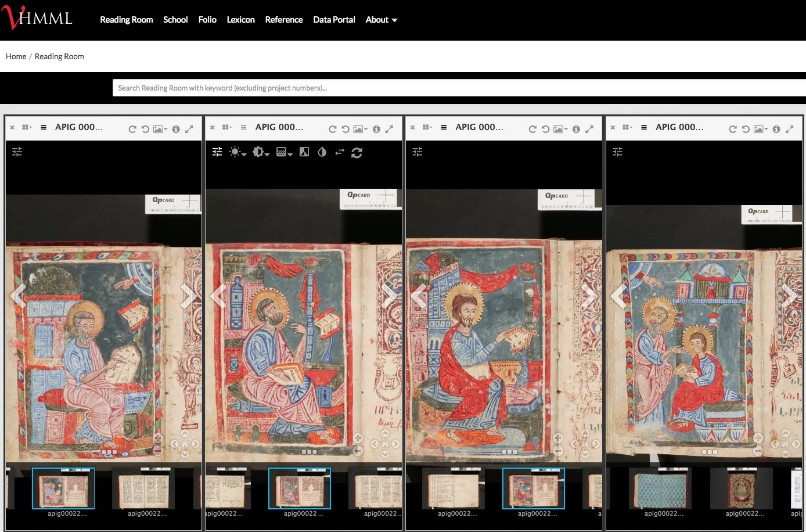Show image manipulation tools in the third panel
This screenshot has height=532, width=806.
pos(418,152)
